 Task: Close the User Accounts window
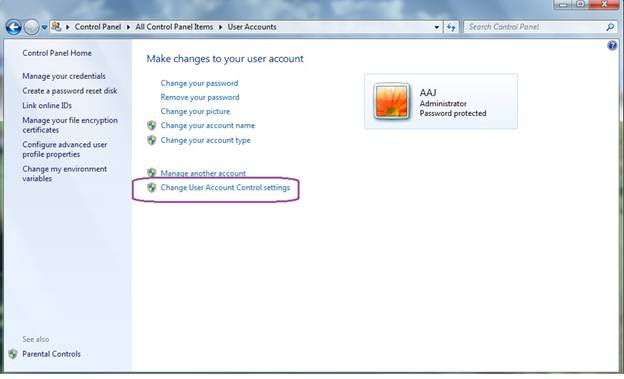tap(604, 4)
